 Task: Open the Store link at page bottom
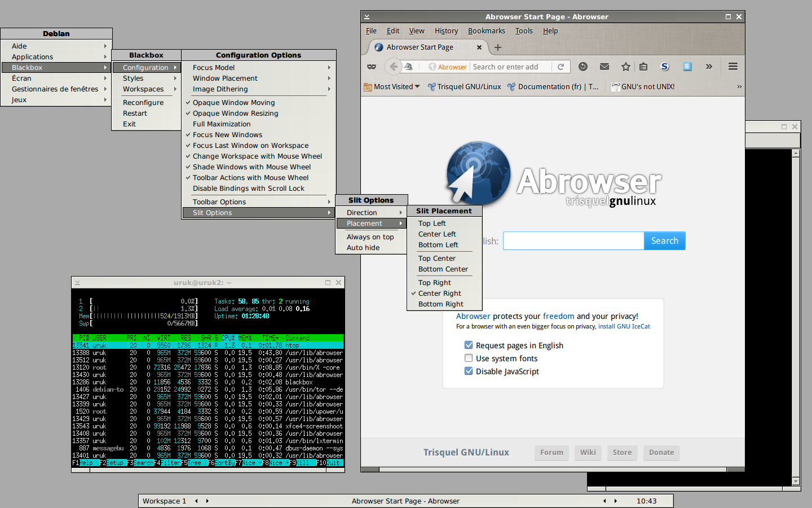coord(622,452)
